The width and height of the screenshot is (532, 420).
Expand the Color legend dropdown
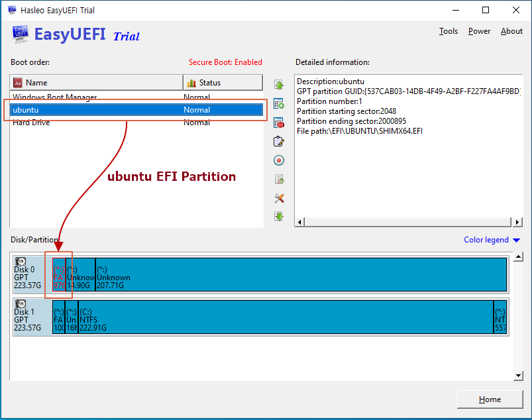[x=492, y=240]
